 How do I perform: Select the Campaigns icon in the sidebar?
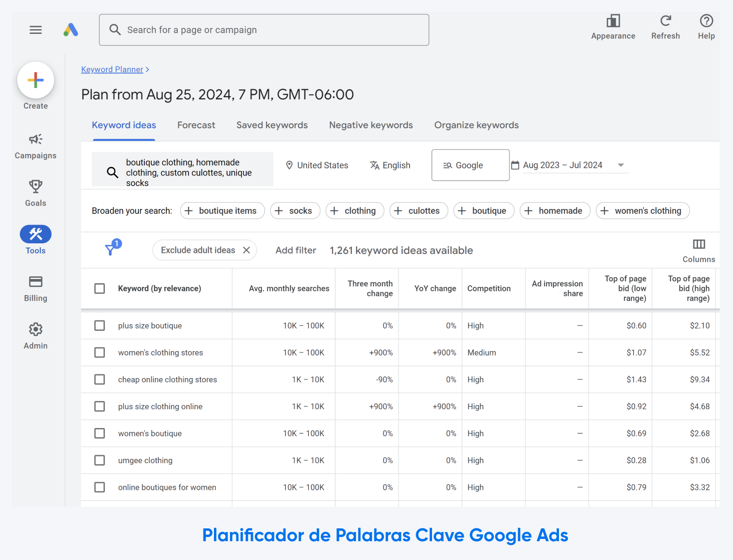pos(35,140)
